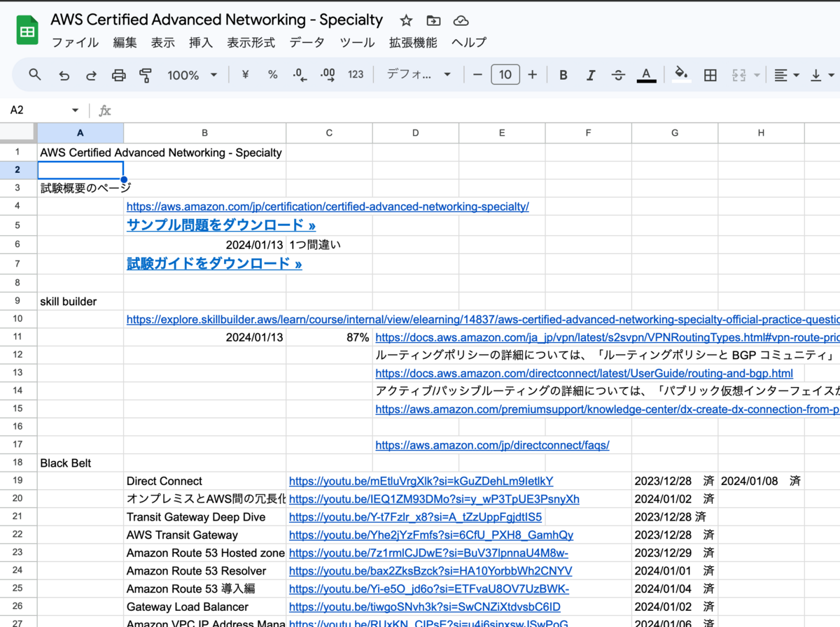Format as currency yen
This screenshot has width=840, height=627.
pyautogui.click(x=245, y=75)
